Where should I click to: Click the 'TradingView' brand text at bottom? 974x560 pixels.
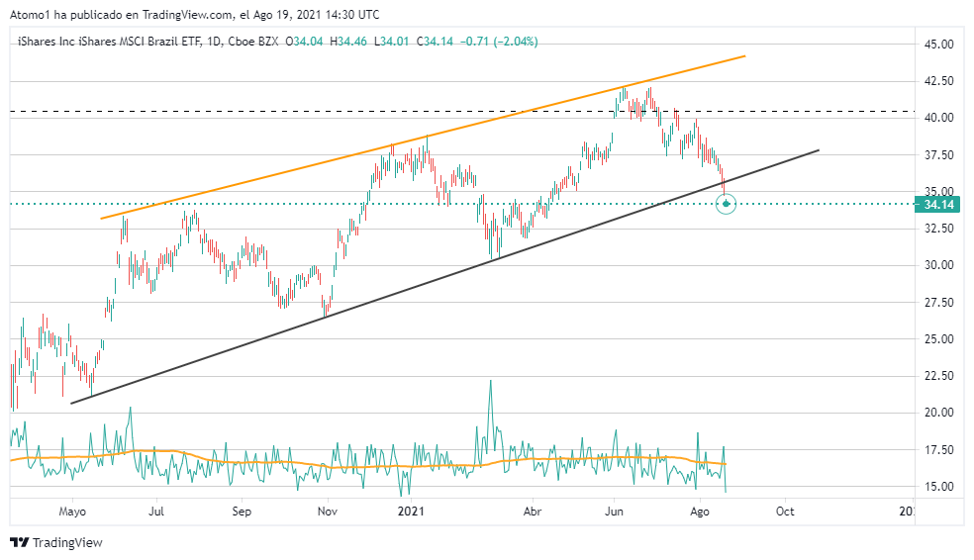pyautogui.click(x=67, y=542)
